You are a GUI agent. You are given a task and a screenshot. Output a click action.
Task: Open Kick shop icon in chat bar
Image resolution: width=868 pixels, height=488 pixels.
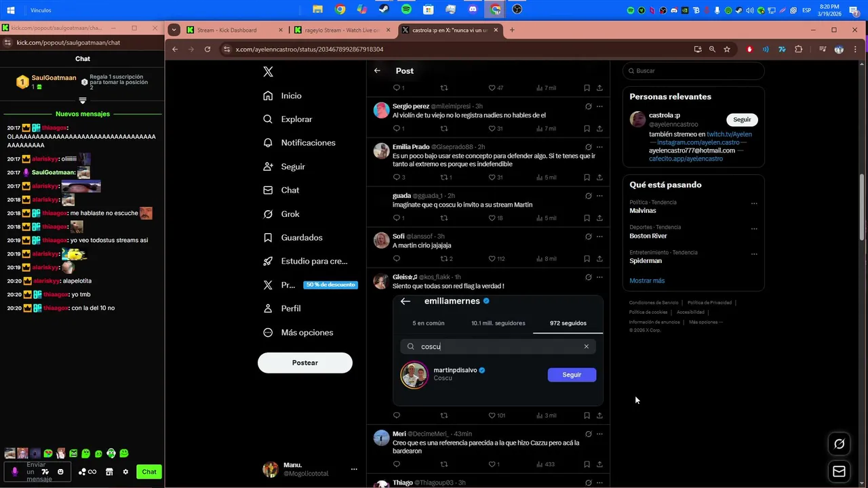click(x=109, y=472)
